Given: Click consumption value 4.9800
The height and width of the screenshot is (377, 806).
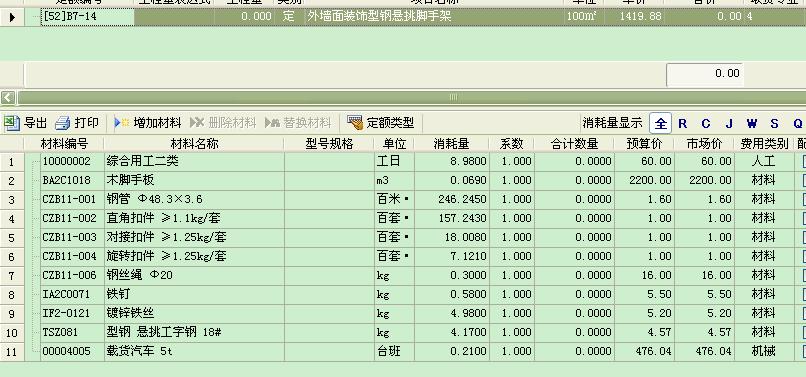Looking at the screenshot, I should (468, 314).
